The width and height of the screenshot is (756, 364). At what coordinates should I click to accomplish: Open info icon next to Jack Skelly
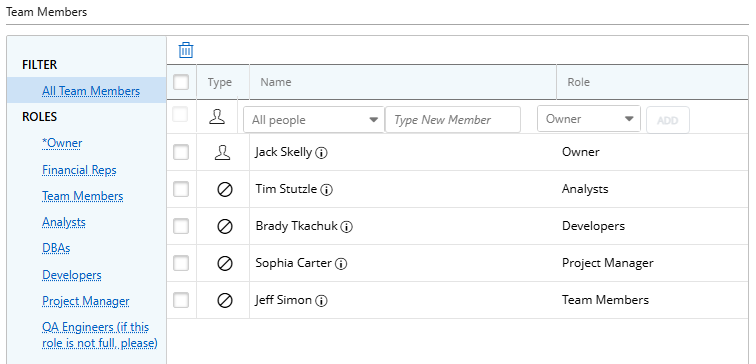coord(322,153)
